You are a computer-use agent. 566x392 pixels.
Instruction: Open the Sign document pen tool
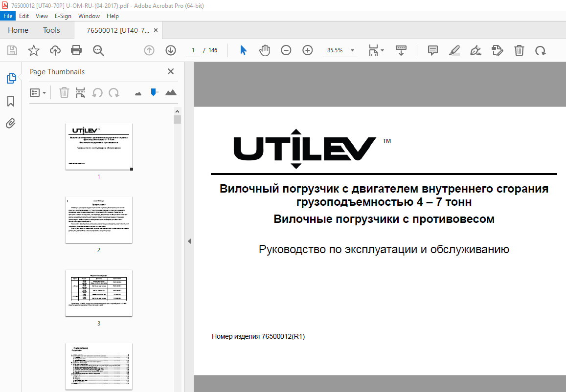click(x=476, y=50)
